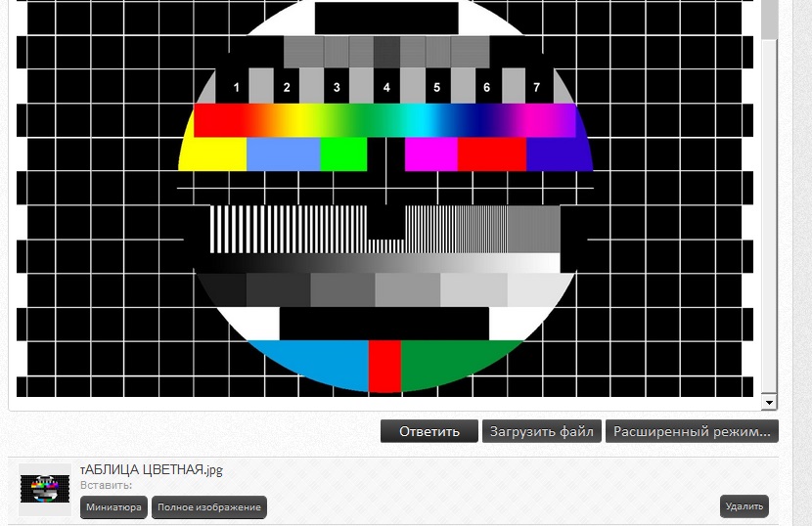Pick the magenta block in the test pattern
Image resolution: width=812 pixels, height=526 pixels.
coord(430,154)
